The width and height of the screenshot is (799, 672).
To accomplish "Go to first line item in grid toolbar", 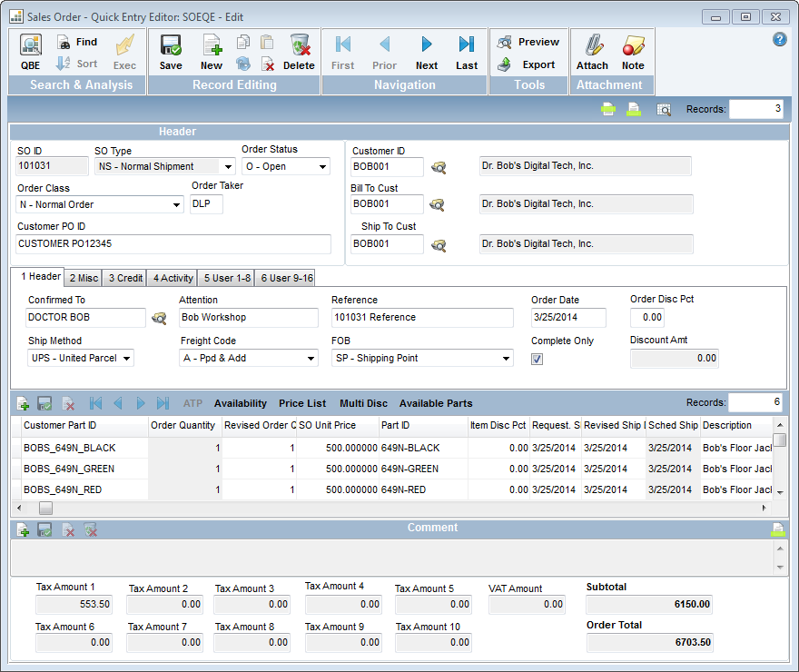I will 95,403.
